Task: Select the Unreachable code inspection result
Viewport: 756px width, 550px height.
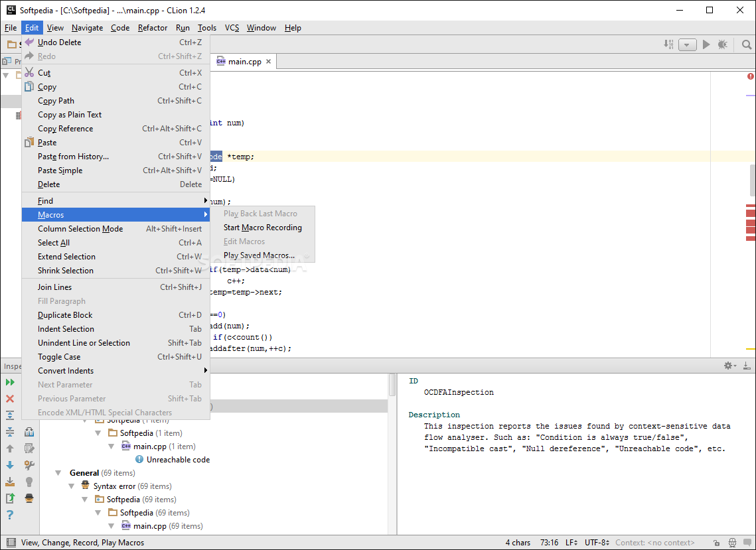Action: [x=178, y=460]
